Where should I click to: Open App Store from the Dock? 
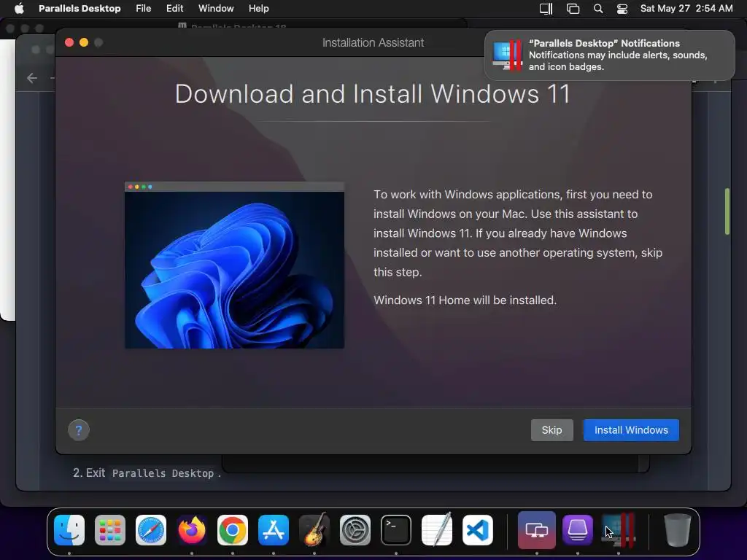274,530
